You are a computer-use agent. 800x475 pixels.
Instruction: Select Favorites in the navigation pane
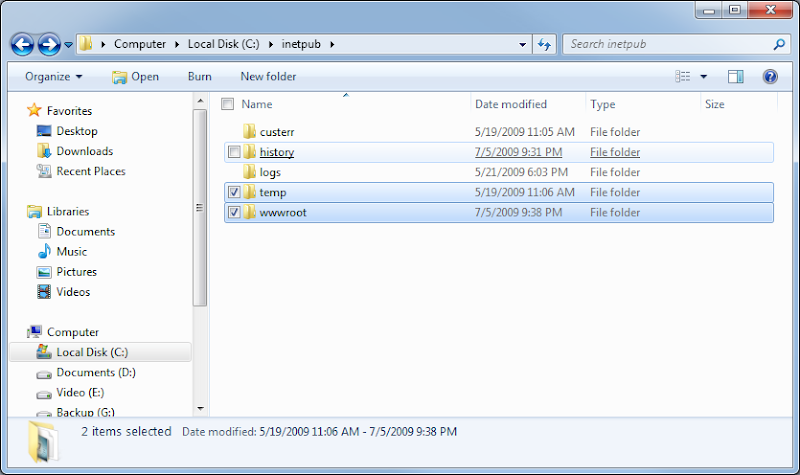click(69, 111)
